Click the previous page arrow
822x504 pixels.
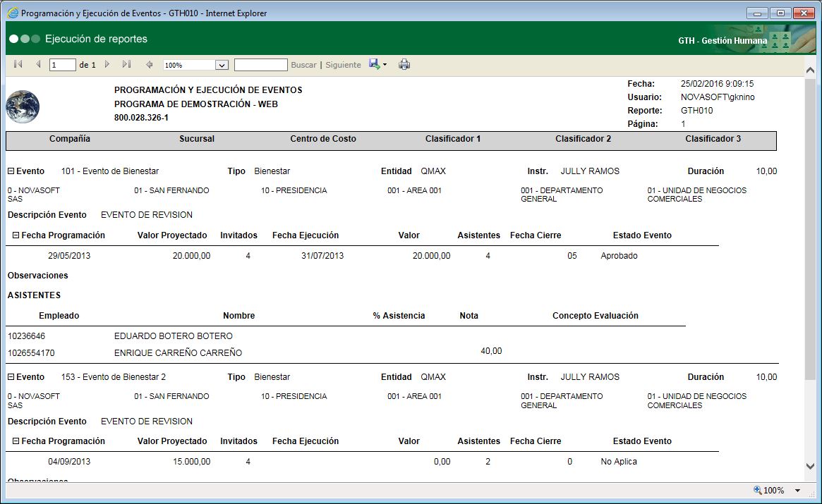[x=38, y=65]
